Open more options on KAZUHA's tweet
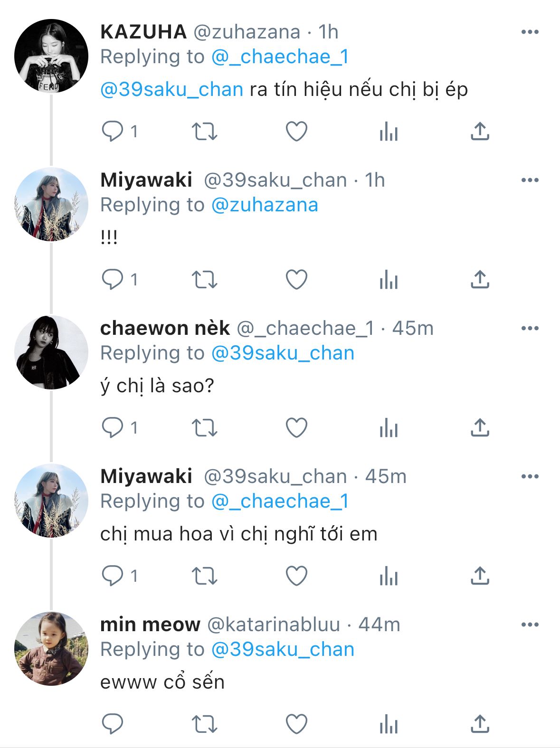The image size is (560, 748). 530,32
